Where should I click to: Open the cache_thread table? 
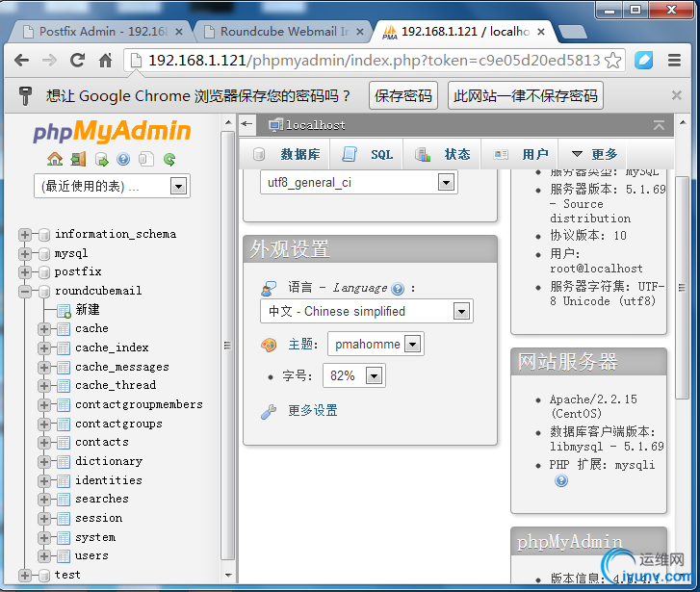coord(116,385)
